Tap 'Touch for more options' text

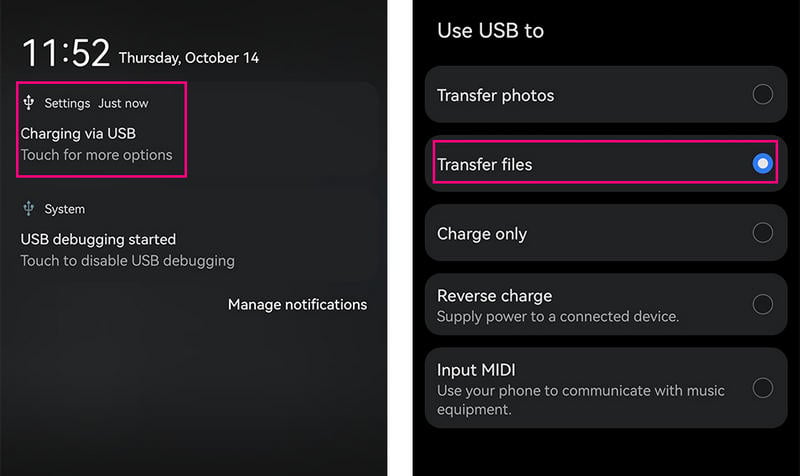[96, 155]
